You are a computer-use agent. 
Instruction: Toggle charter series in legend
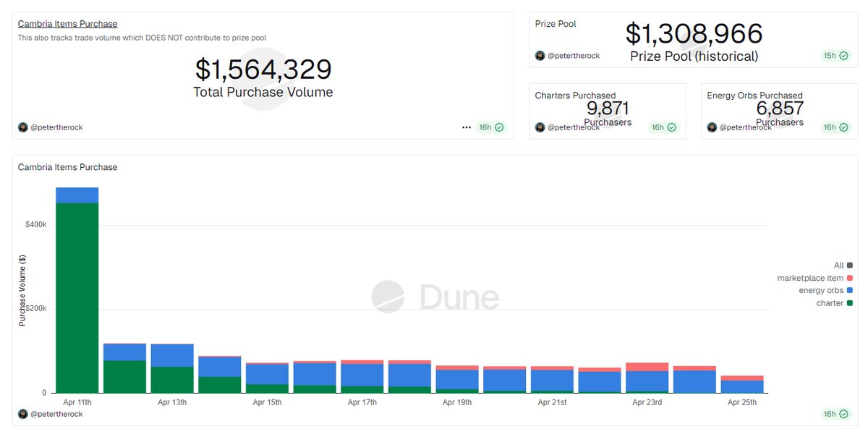tap(834, 303)
